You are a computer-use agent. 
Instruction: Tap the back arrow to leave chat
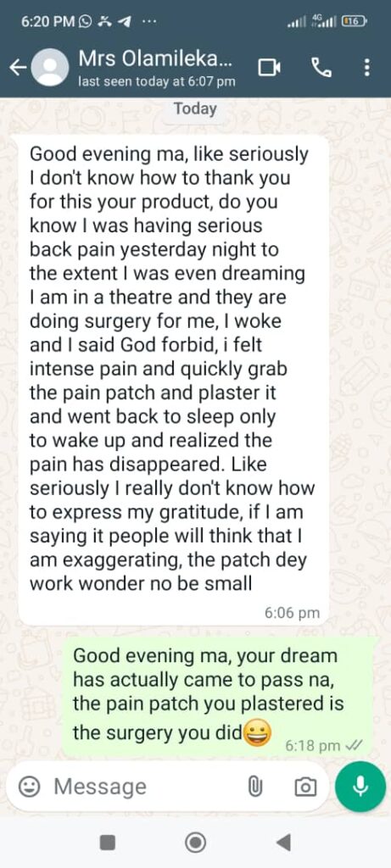(18, 68)
